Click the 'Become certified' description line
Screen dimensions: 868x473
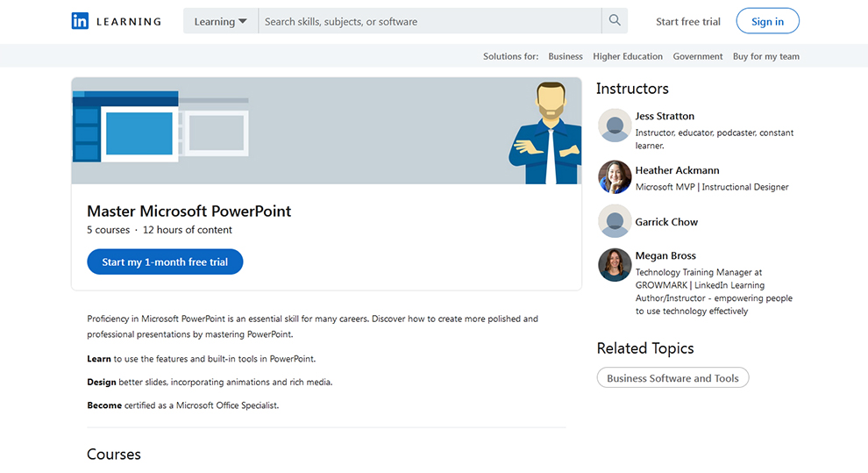[x=182, y=405]
